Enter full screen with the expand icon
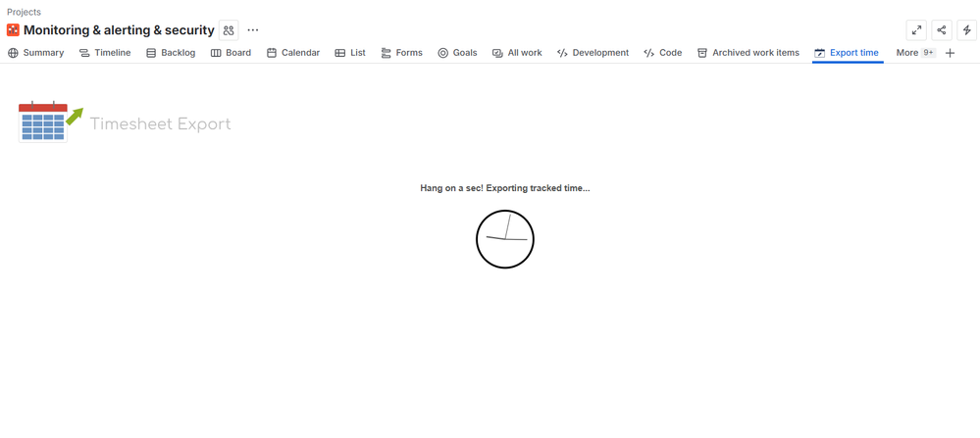This screenshot has height=438, width=980. (916, 30)
